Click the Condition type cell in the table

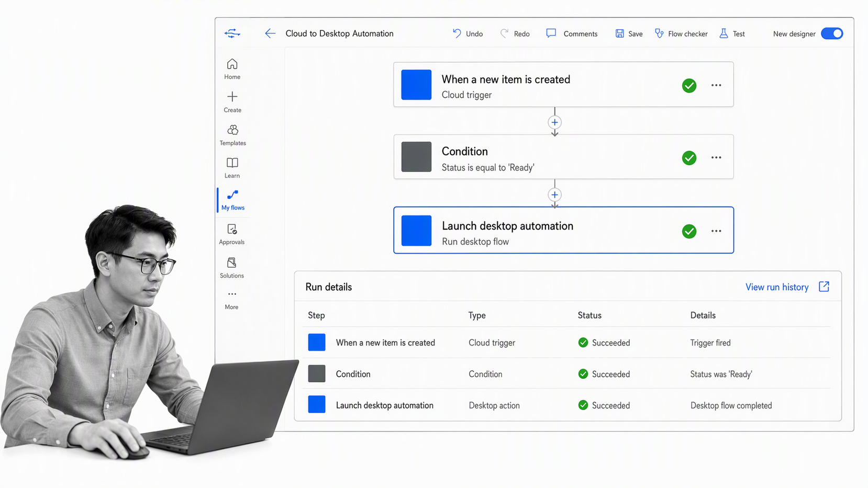[x=485, y=374]
